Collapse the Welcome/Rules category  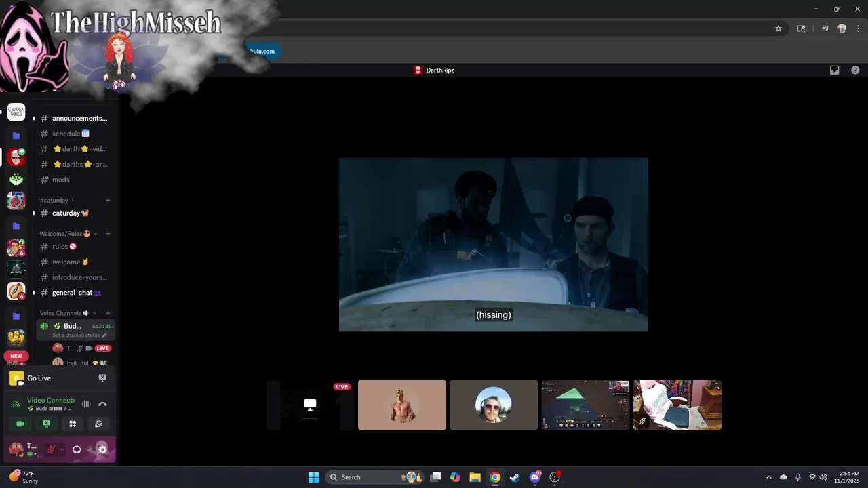point(68,234)
